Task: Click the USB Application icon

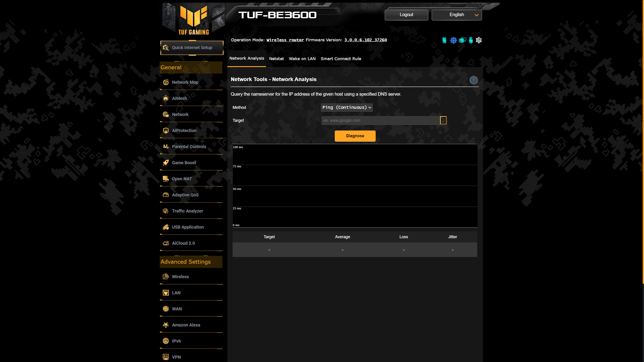Action: 166,227
